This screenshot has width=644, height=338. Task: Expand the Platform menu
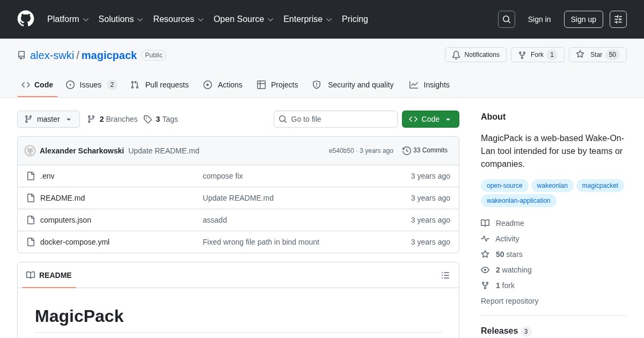[68, 19]
